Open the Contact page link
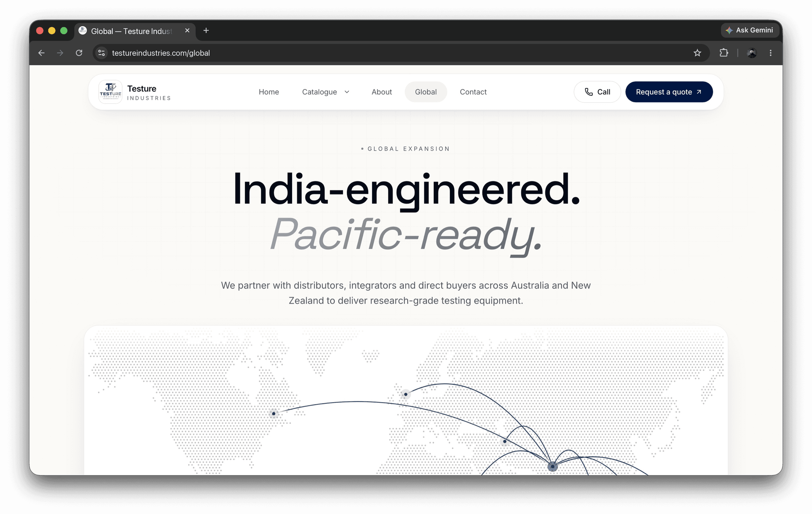The width and height of the screenshot is (812, 514). coord(473,92)
